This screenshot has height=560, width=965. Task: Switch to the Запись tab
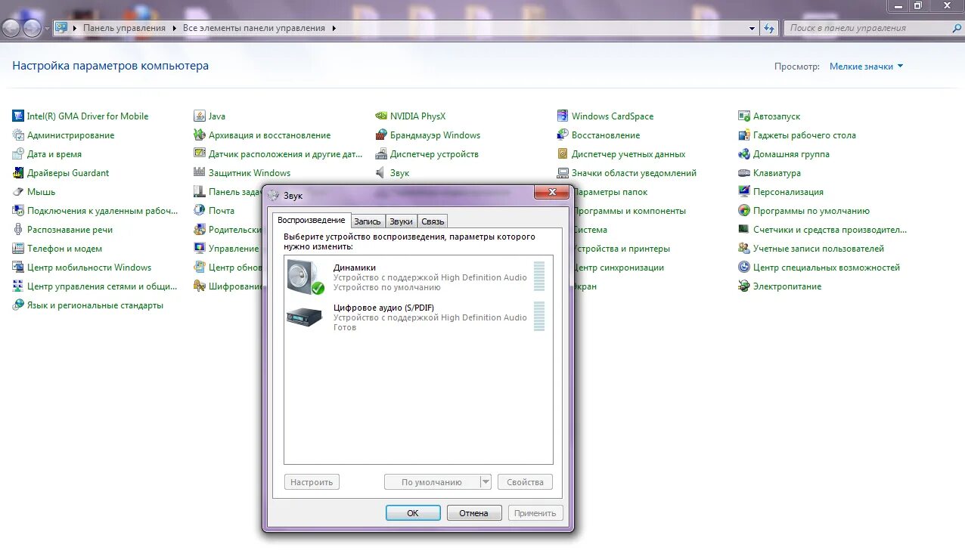point(368,221)
